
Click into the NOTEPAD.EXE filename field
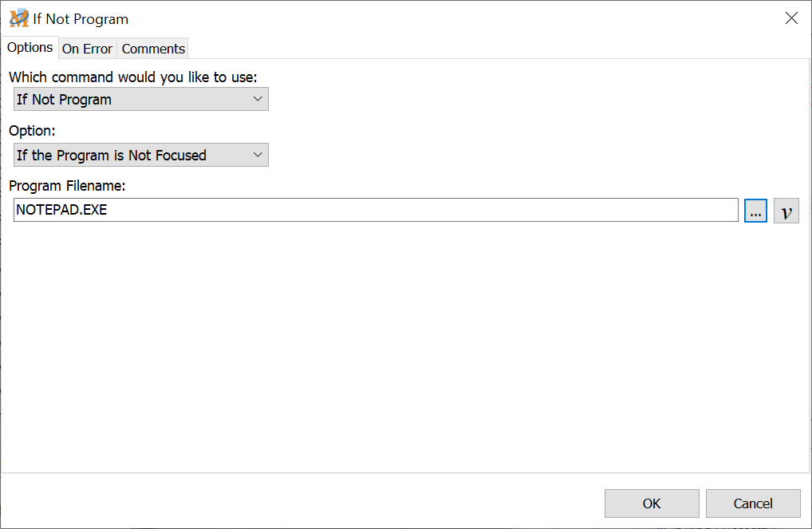pos(375,211)
